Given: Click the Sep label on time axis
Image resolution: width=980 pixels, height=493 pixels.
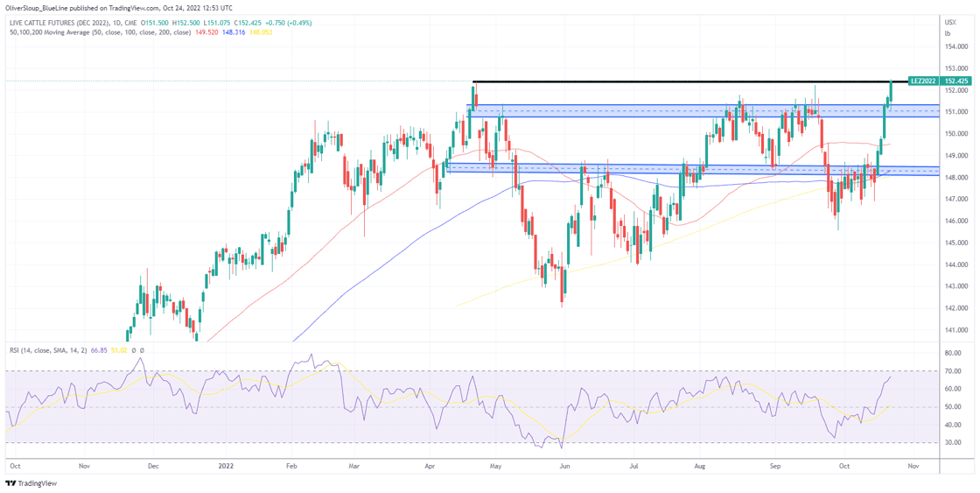Looking at the screenshot, I should (x=775, y=467).
